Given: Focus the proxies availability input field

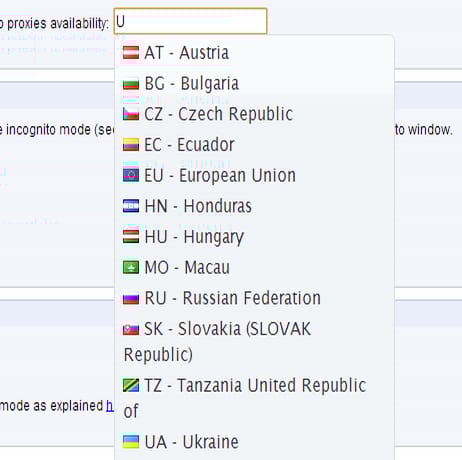Looking at the screenshot, I should point(190,21).
